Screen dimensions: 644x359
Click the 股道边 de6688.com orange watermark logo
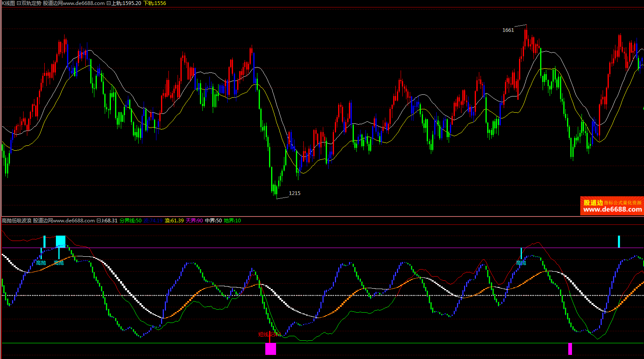pos(612,206)
